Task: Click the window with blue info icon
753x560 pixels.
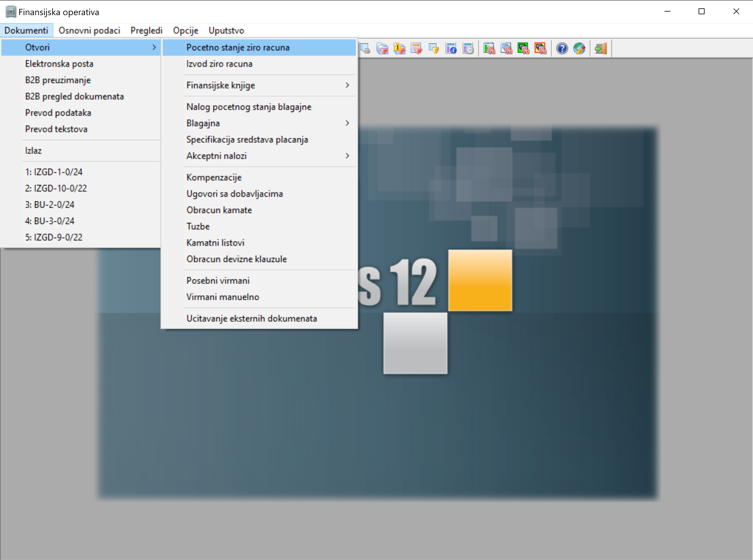Action: [x=451, y=49]
